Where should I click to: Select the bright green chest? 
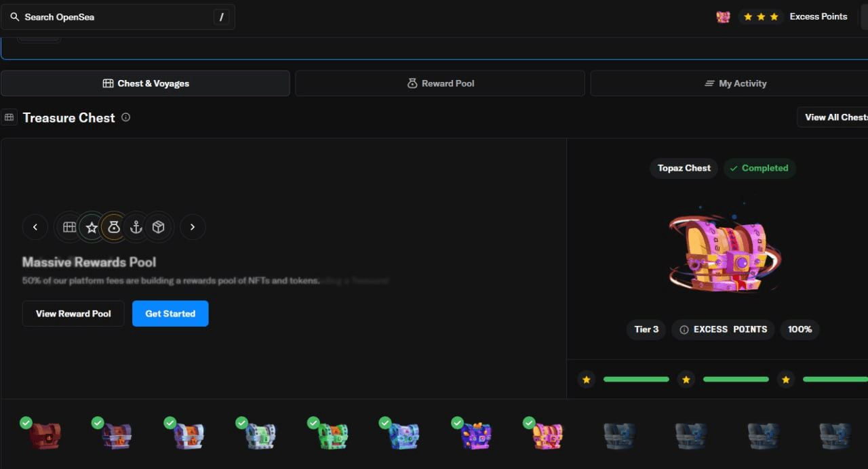[333, 436]
